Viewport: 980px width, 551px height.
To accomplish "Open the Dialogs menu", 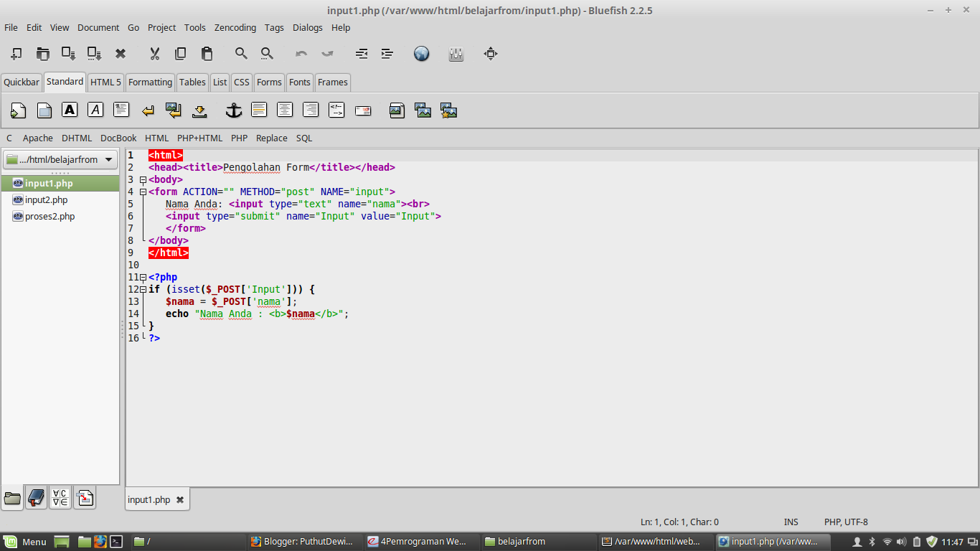I will 308,27.
